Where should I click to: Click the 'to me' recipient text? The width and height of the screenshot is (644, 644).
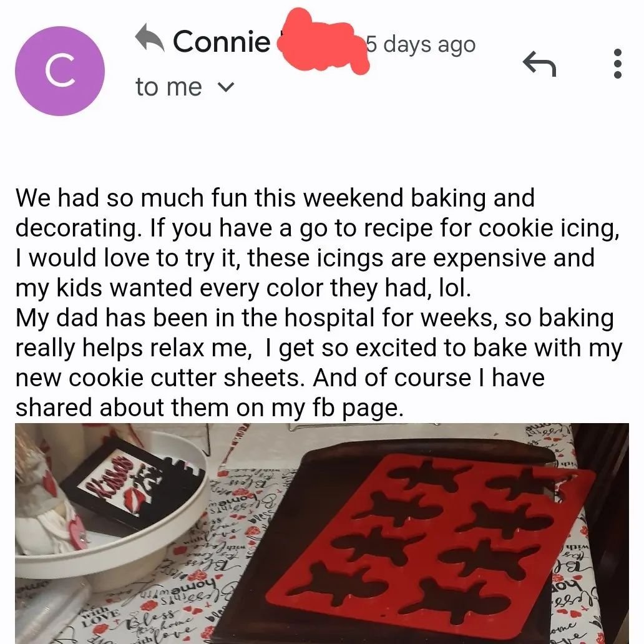pos(169,87)
